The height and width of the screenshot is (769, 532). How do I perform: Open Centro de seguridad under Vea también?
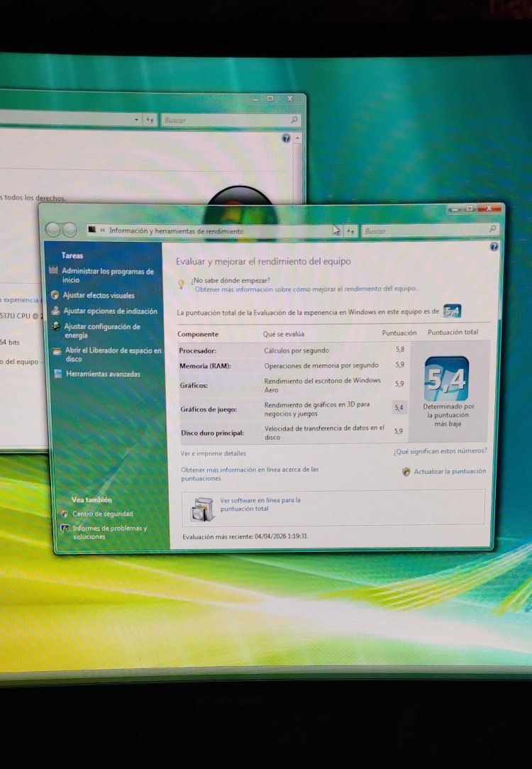pyautogui.click(x=101, y=514)
